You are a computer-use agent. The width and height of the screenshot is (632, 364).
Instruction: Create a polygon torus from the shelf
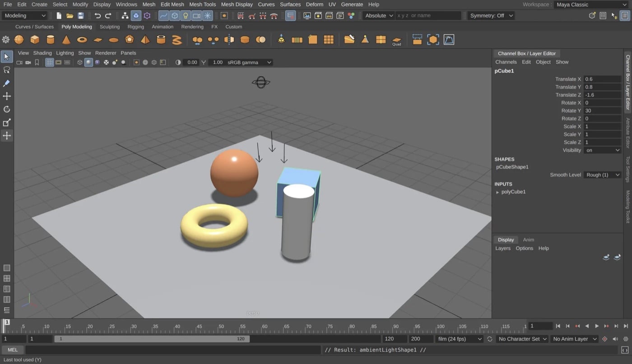click(x=82, y=40)
